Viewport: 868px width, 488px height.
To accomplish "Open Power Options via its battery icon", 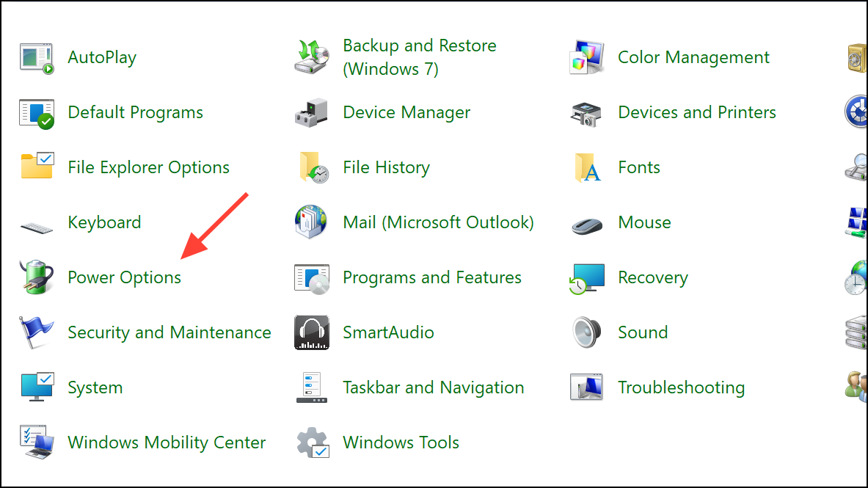I will coord(37,277).
